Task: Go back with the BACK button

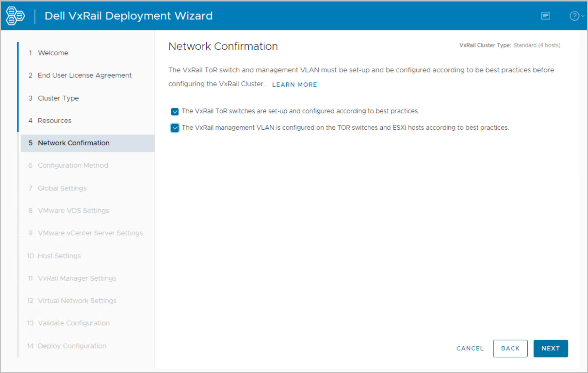Action: pos(510,348)
